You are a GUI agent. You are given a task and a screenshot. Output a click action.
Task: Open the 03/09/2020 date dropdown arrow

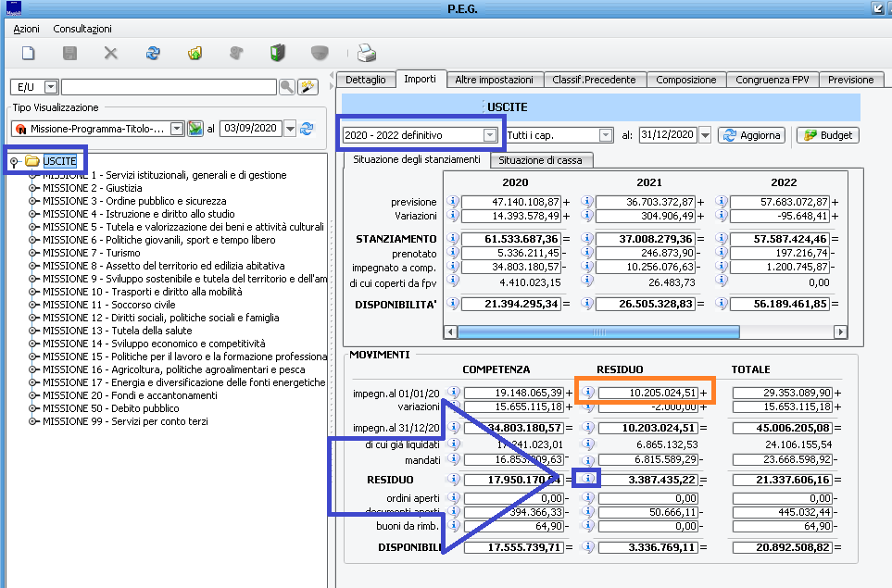[290, 129]
